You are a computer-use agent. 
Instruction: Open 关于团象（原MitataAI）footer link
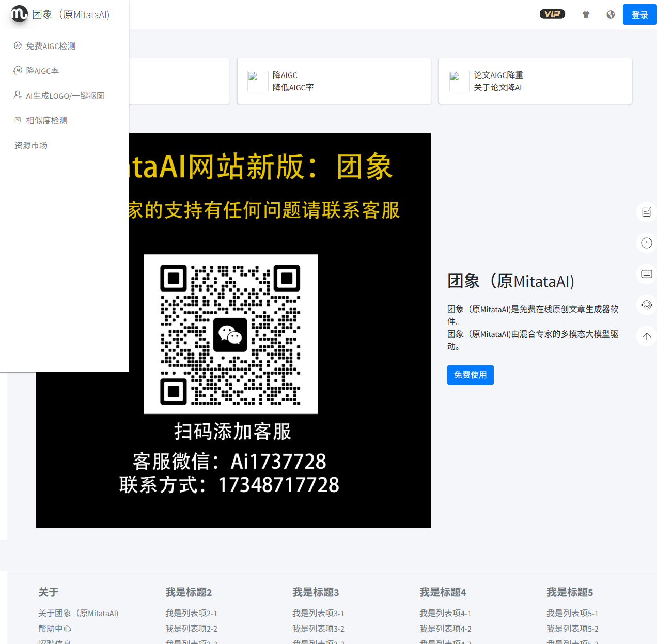point(79,613)
